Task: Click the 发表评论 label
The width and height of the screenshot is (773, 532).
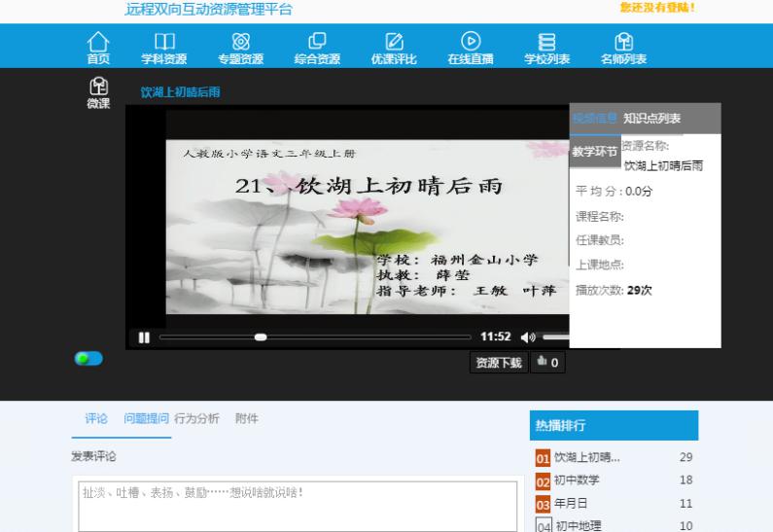Action: [x=93, y=456]
